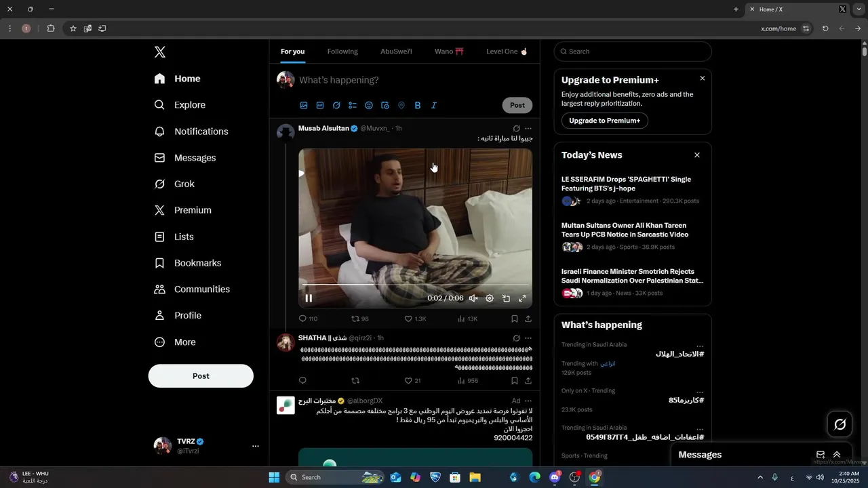
Task: Schedule the post with calendar icon
Action: (x=385, y=106)
